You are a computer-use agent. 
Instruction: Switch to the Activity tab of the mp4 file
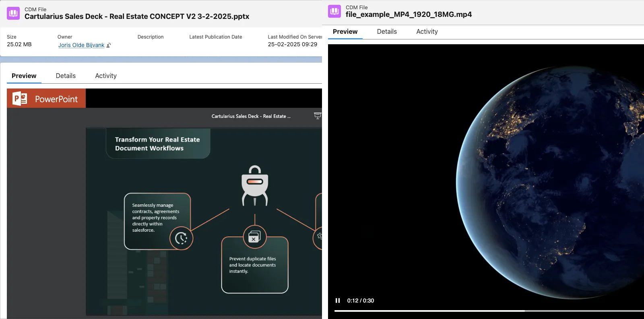click(x=427, y=31)
